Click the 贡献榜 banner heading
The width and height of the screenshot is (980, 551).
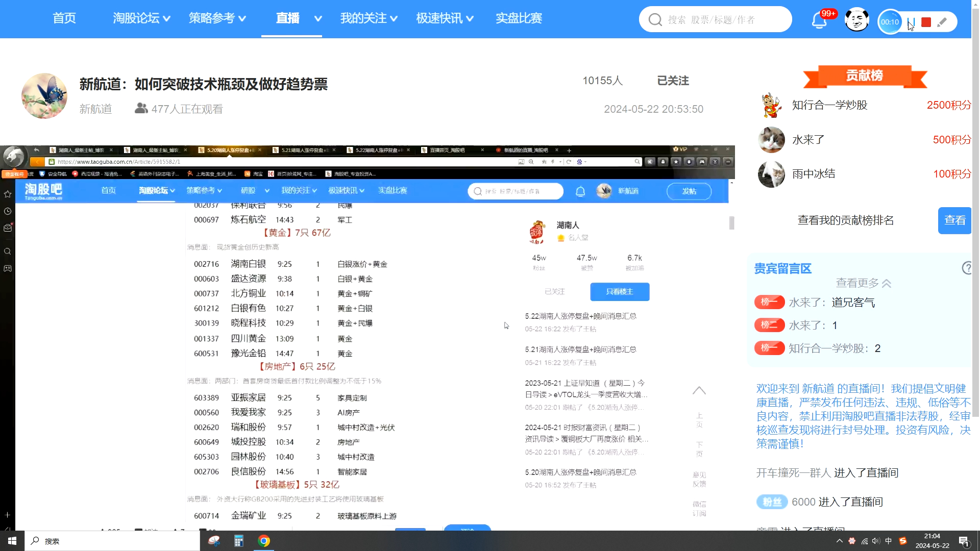pyautogui.click(x=865, y=76)
